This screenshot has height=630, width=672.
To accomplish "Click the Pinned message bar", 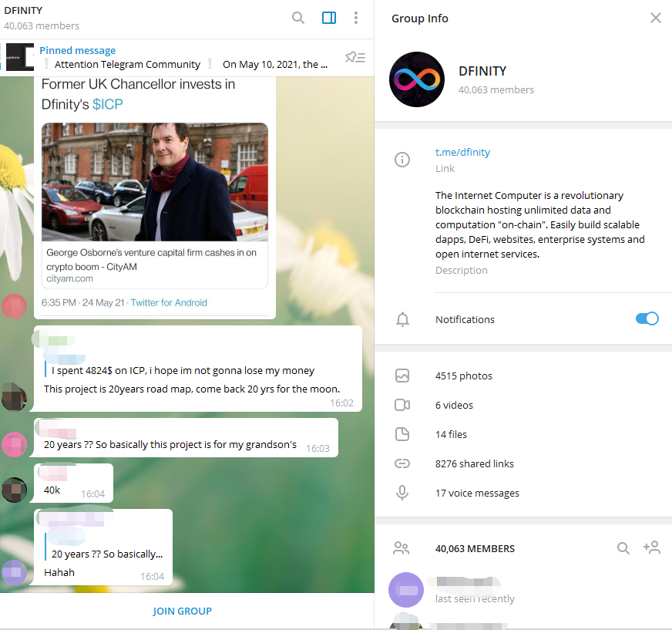I will coord(186,58).
